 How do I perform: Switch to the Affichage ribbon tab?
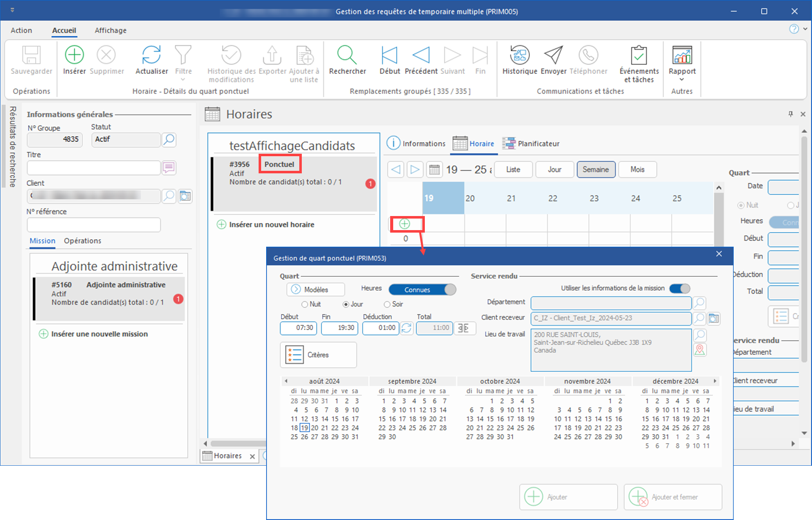110,31
